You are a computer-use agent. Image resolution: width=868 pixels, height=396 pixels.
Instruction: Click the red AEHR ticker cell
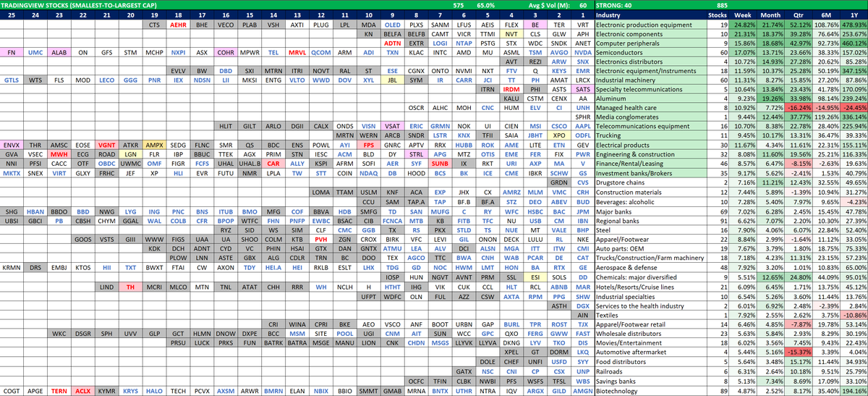[178, 24]
